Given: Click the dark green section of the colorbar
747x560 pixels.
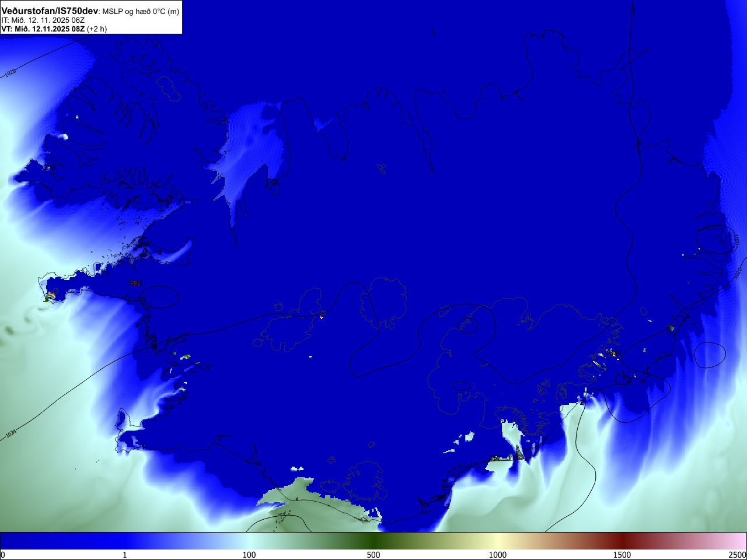Looking at the screenshot, I should 373,540.
